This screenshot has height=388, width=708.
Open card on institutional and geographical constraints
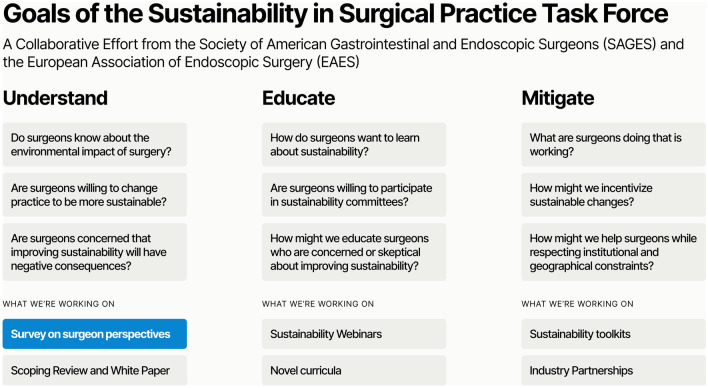pyautogui.click(x=613, y=252)
